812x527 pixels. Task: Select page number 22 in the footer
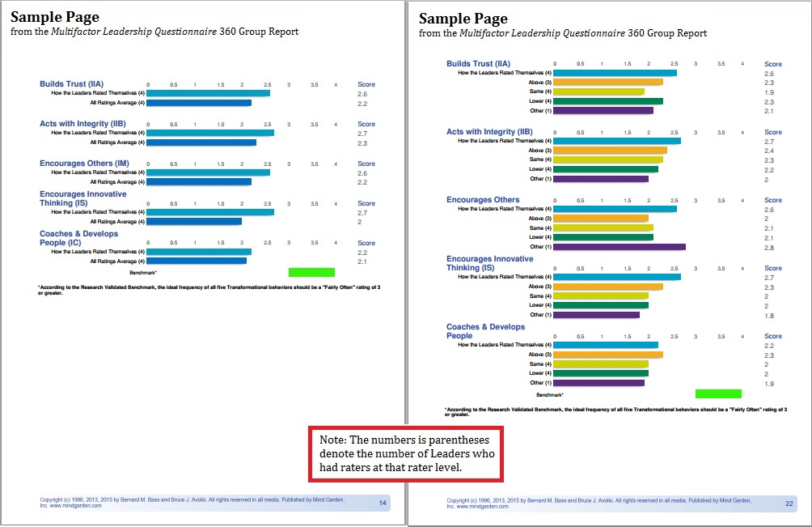click(x=789, y=503)
